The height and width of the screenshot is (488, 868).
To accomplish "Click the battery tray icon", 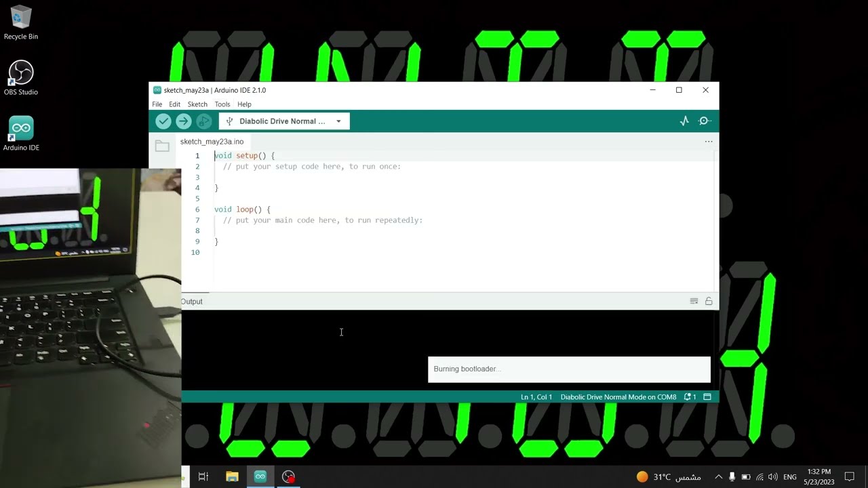I will coord(746,477).
